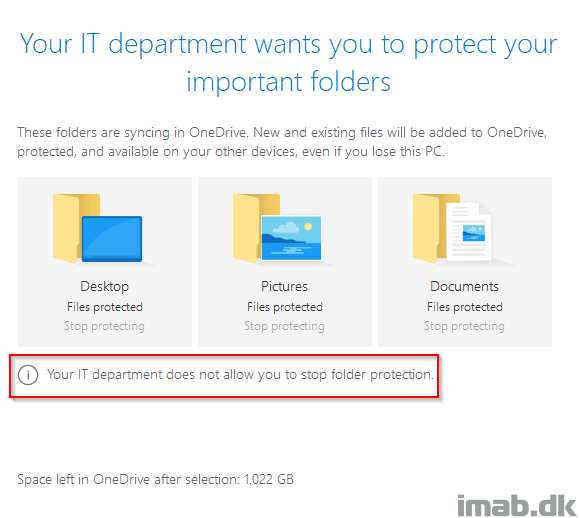Click the space left in OneDrive text

tap(155, 479)
